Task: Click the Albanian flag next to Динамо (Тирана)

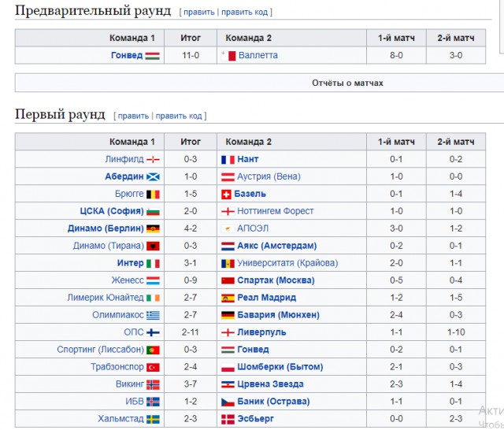Action: [153, 247]
